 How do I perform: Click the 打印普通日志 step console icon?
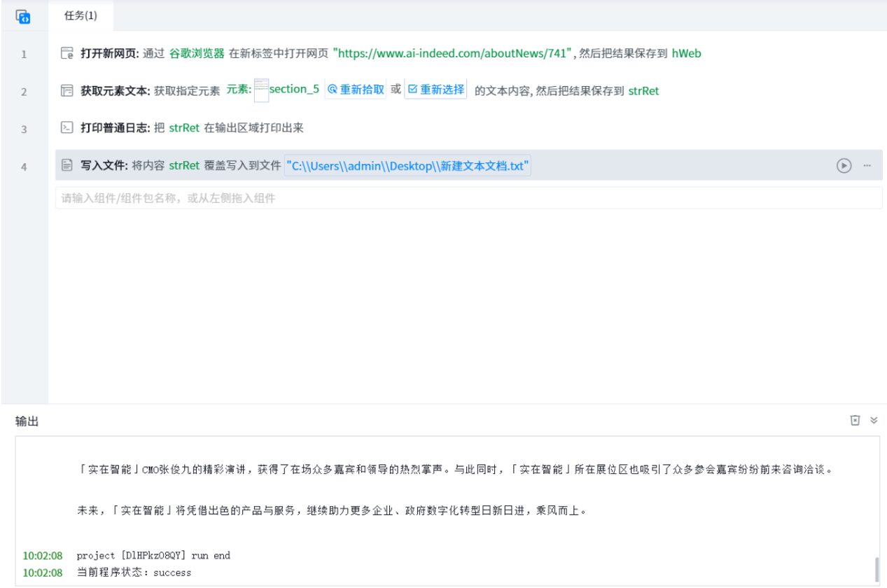pos(67,127)
